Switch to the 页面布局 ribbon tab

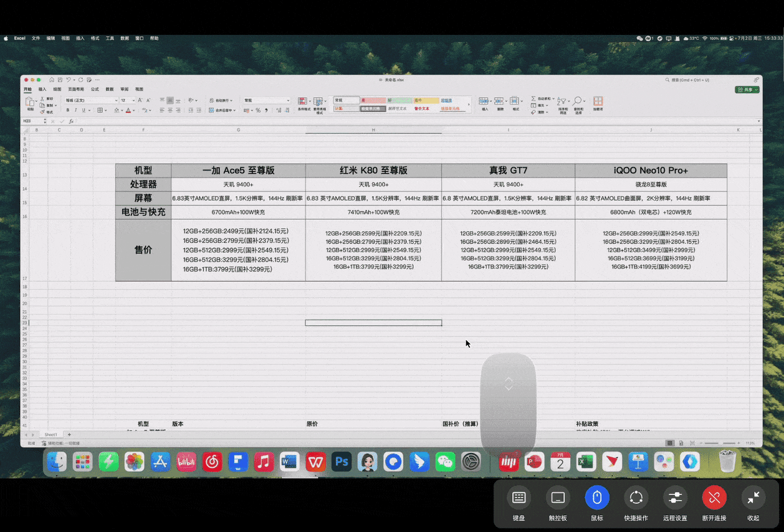click(x=75, y=89)
